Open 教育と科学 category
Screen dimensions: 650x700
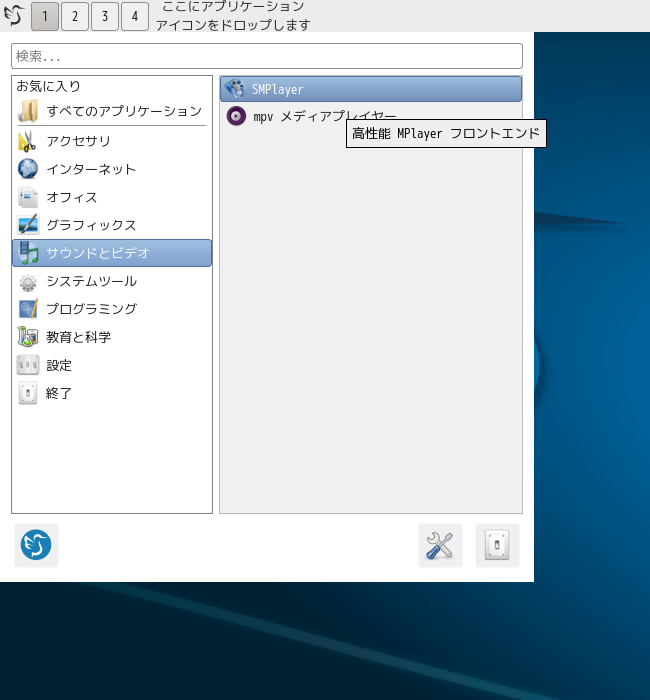pos(112,337)
